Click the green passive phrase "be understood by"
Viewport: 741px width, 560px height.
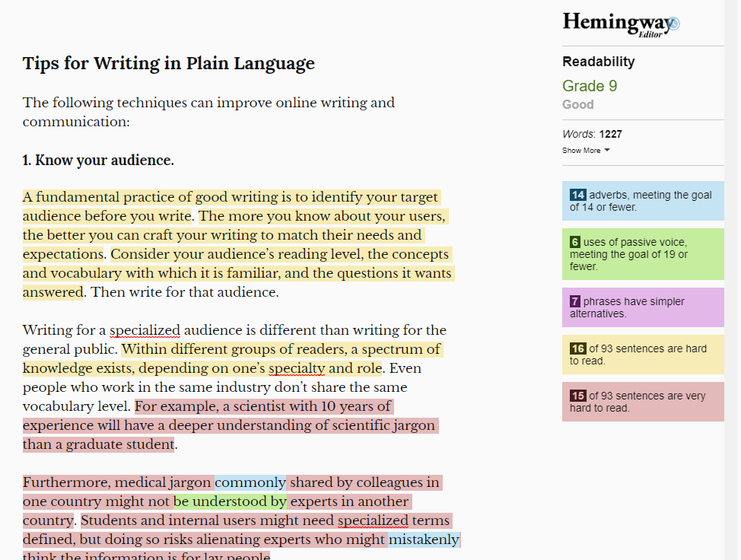230,501
